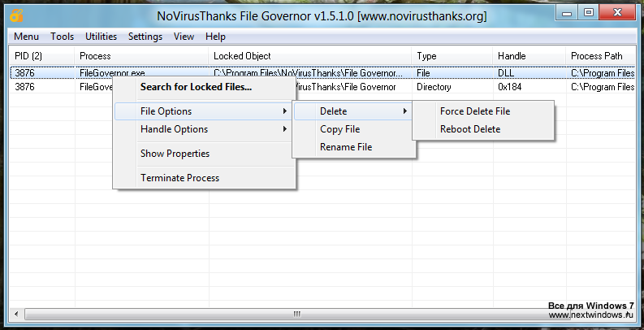The width and height of the screenshot is (644, 330).
Task: Choose Rename File
Action: [353, 147]
